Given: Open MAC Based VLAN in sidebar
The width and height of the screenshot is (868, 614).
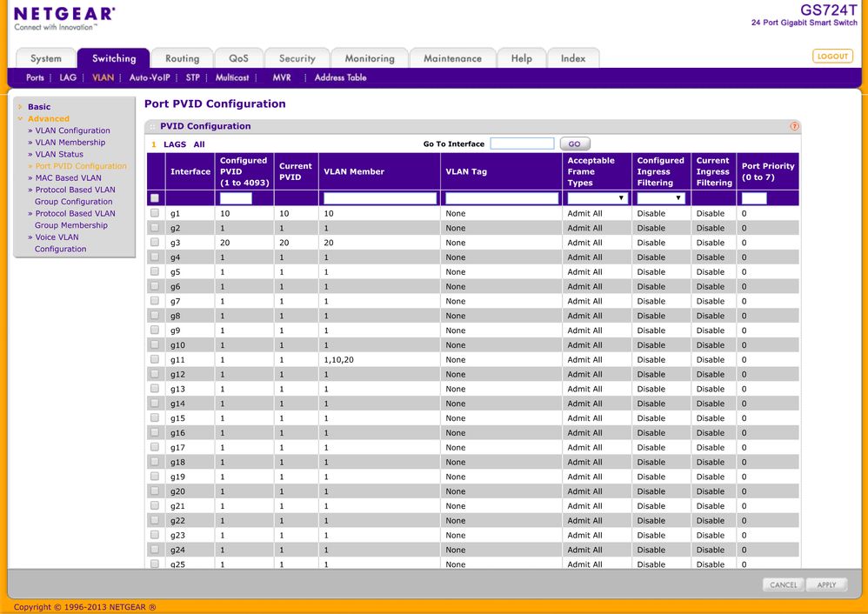Looking at the screenshot, I should [x=68, y=177].
